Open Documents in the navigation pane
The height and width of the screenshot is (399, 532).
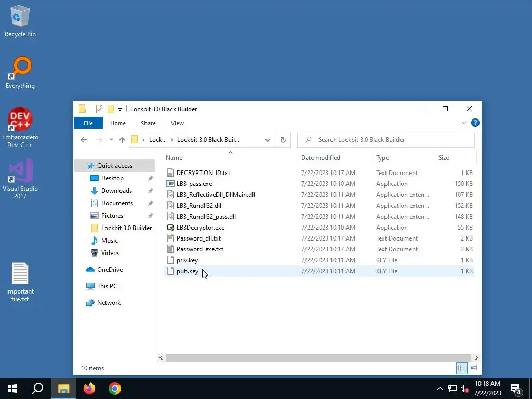tap(117, 203)
